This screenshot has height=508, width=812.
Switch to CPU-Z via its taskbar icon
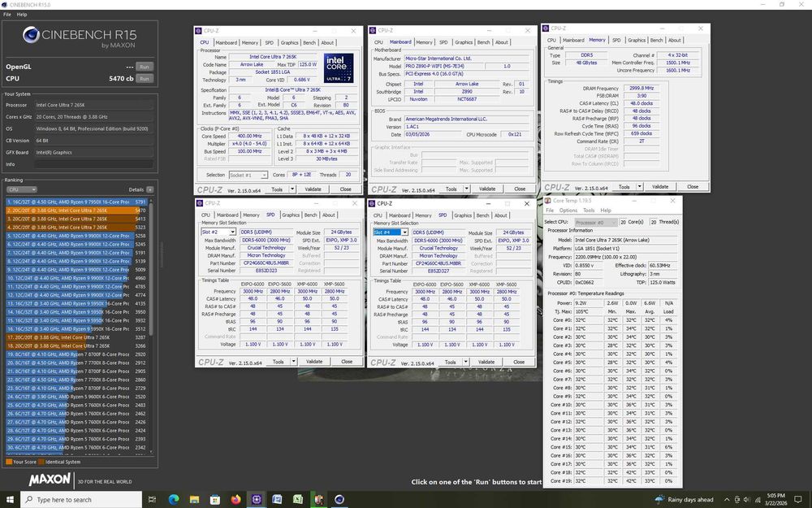[257, 499]
